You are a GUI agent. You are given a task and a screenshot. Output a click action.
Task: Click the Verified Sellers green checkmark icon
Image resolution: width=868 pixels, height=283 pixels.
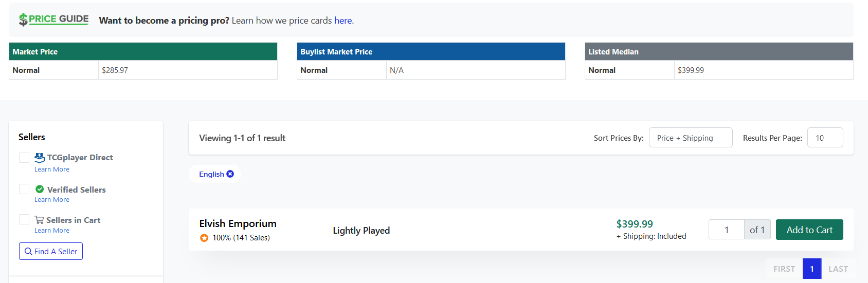pyautogui.click(x=40, y=190)
